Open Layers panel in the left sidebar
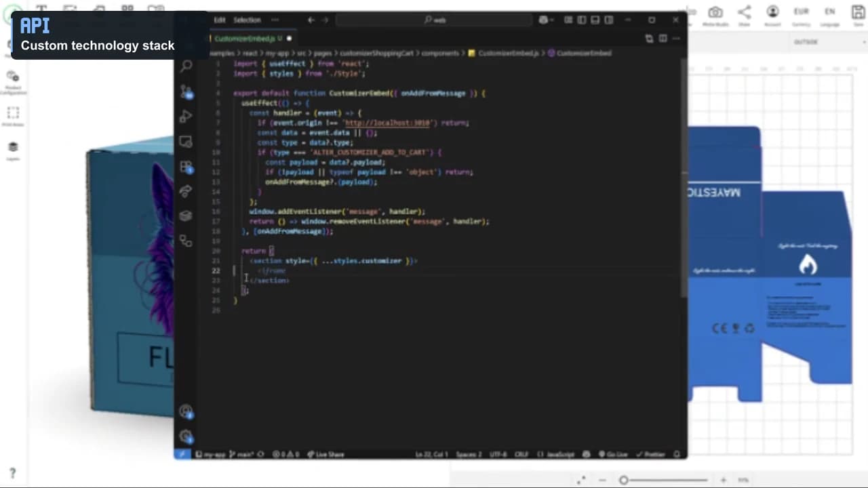This screenshot has height=488, width=868. pos(13,150)
